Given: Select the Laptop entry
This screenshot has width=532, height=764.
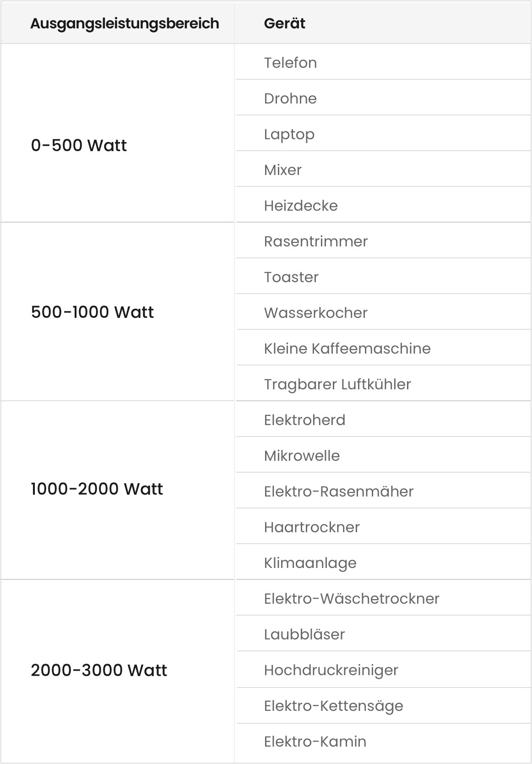Looking at the screenshot, I should pos(289,134).
